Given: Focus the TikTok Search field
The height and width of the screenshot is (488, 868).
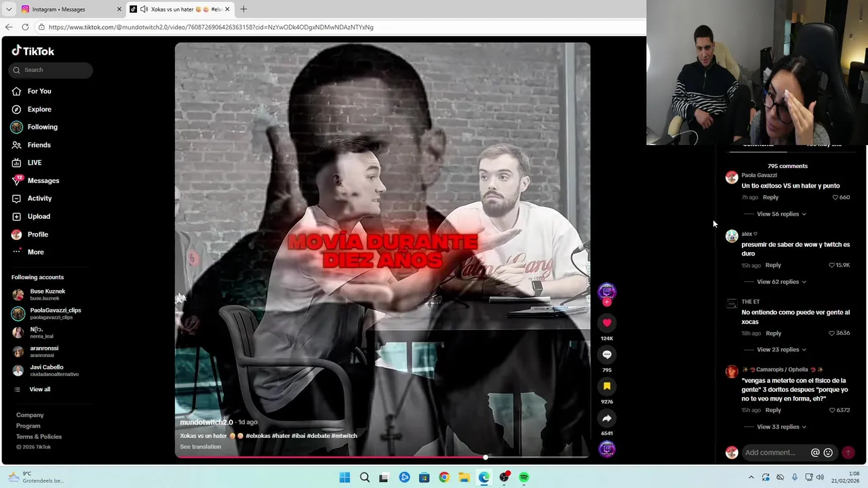Looking at the screenshot, I should point(51,70).
